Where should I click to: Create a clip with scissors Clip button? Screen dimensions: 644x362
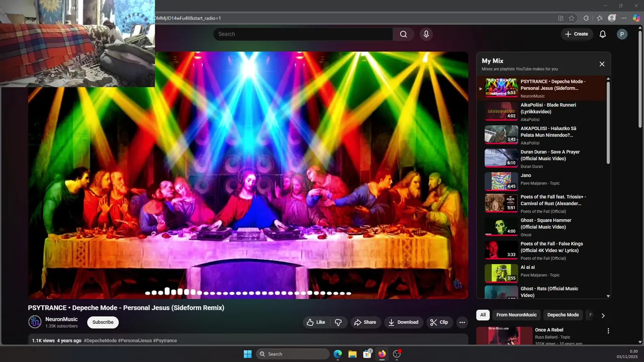439,322
